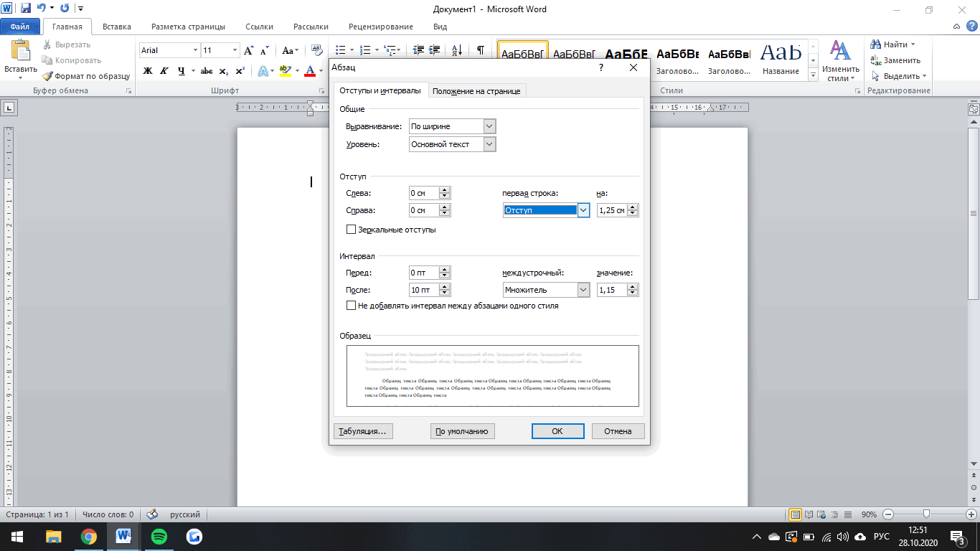
Task: Click the Bold (Ж) formatting icon
Action: [x=148, y=71]
